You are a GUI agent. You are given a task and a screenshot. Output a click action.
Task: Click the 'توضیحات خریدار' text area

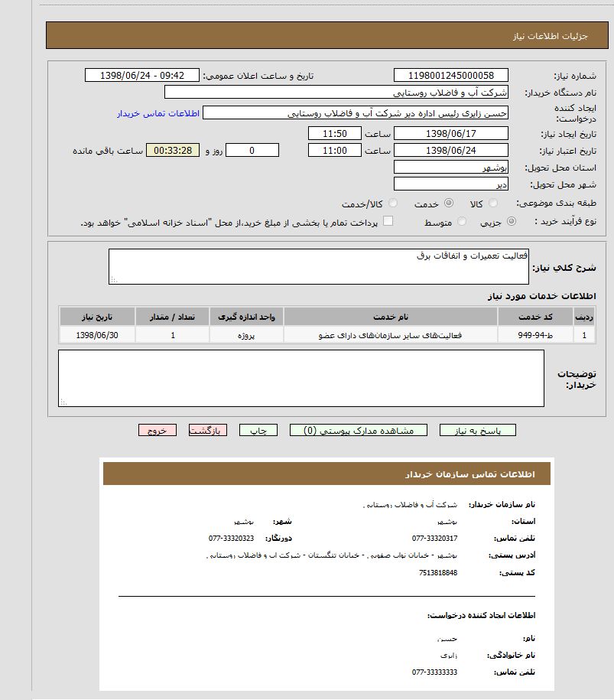(301, 378)
